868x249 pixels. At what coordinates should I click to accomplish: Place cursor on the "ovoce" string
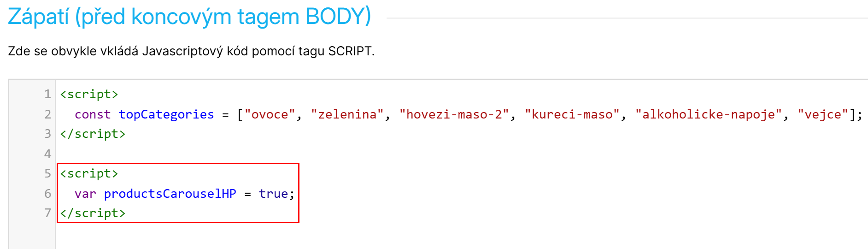(x=270, y=114)
